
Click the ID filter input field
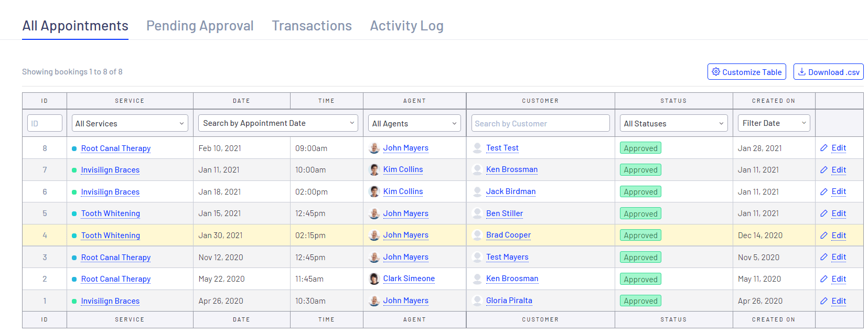pyautogui.click(x=45, y=123)
